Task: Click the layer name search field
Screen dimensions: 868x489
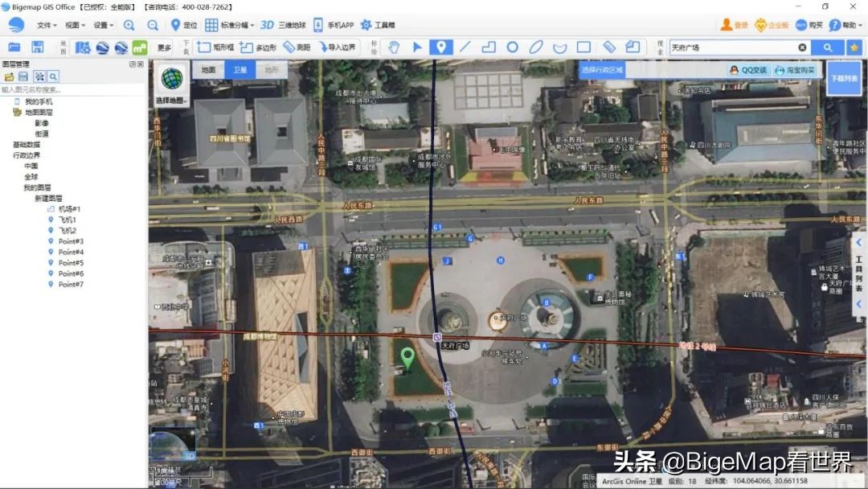Action: 72,89
